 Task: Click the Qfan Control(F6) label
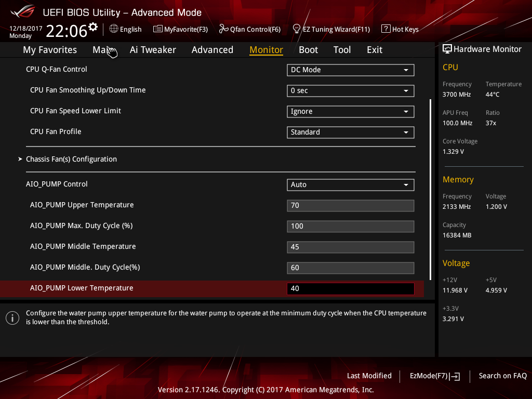pos(255,30)
